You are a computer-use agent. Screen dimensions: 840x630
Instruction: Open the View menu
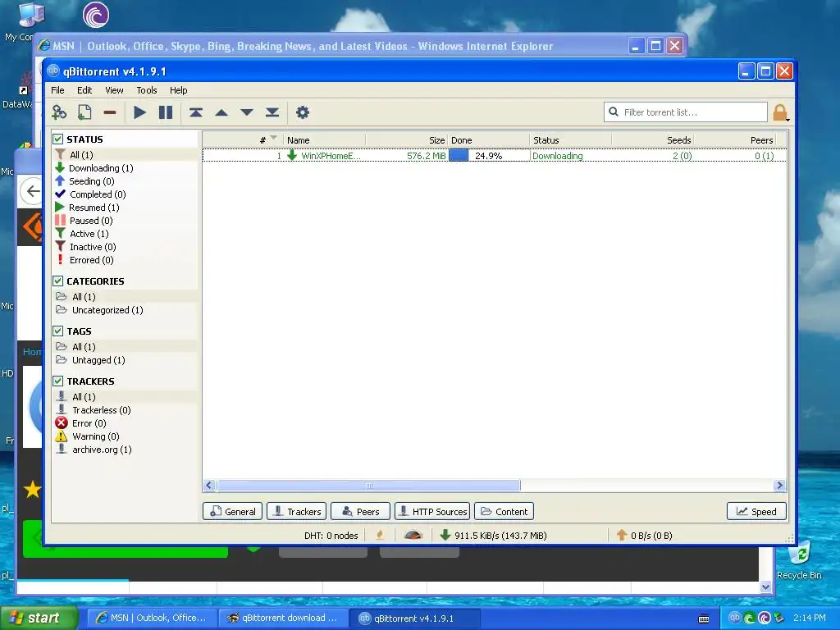tap(114, 90)
